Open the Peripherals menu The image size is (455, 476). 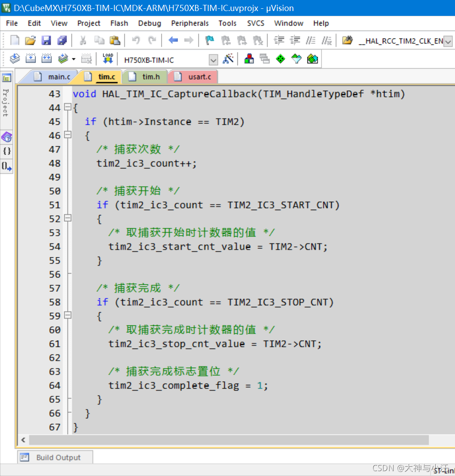coord(190,23)
